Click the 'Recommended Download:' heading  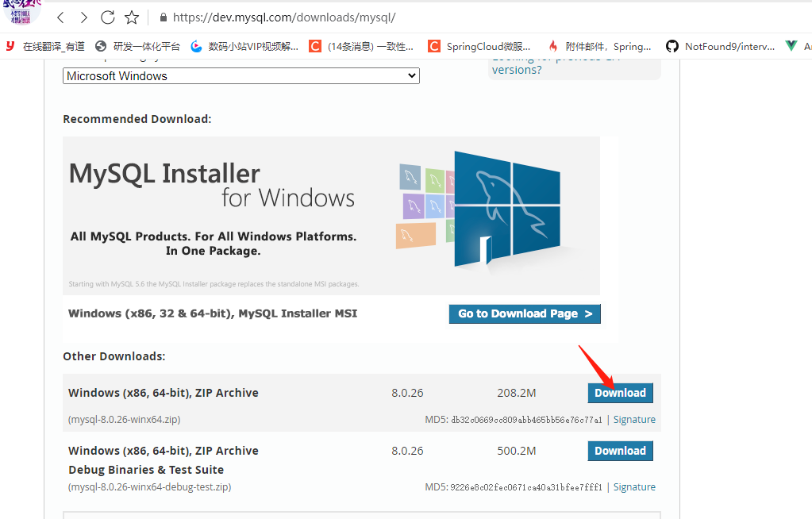coord(137,119)
